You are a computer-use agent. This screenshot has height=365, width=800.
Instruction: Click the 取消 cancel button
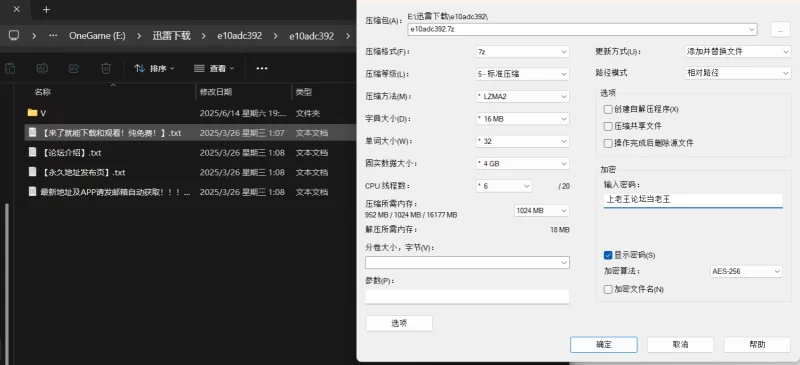681,345
